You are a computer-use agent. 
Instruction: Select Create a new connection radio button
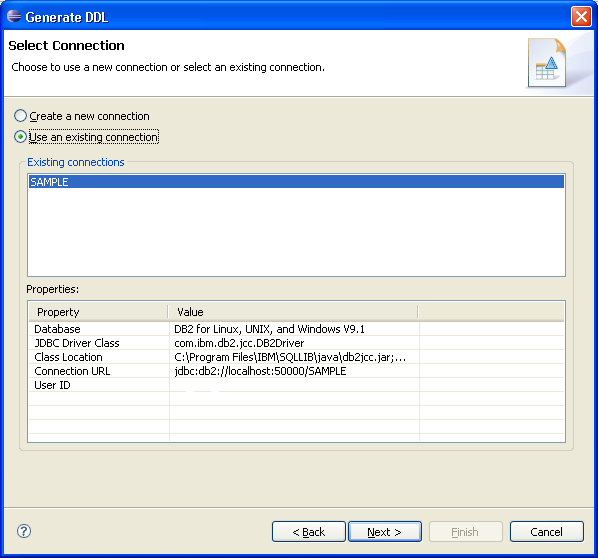pos(20,116)
